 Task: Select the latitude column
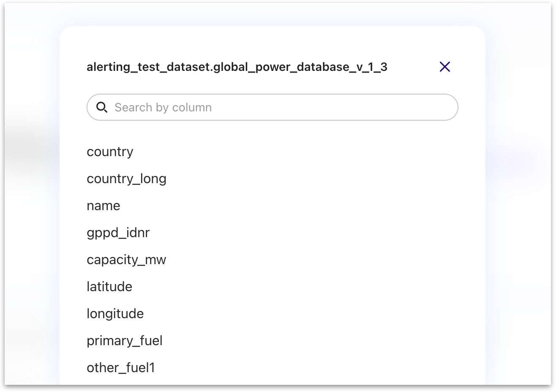coord(109,287)
